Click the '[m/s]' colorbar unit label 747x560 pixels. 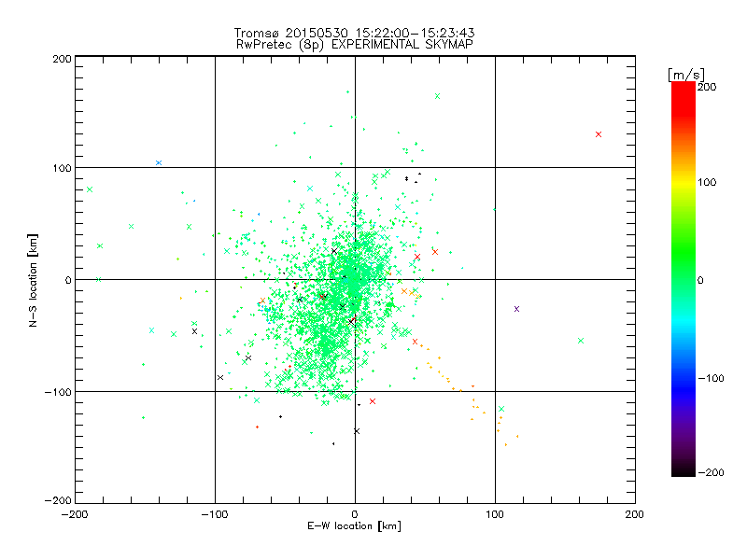tap(686, 75)
